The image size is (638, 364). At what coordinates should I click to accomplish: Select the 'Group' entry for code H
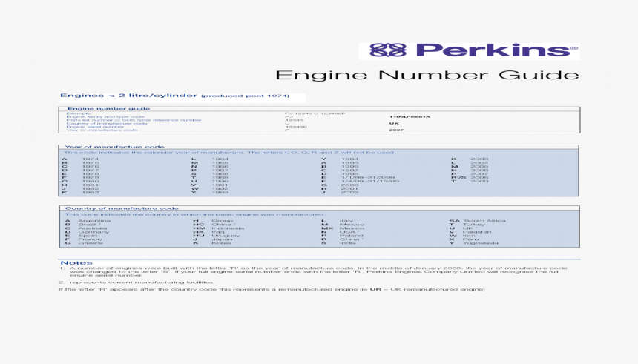coord(222,221)
